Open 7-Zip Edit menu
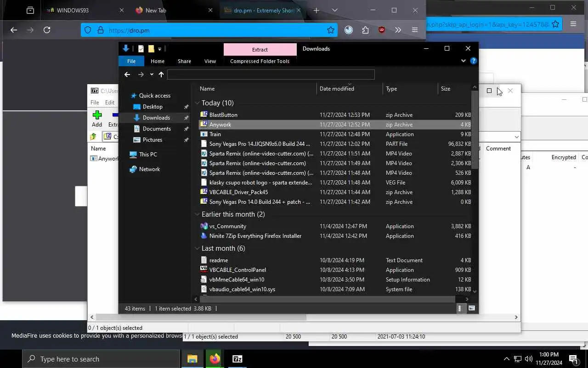Viewport: 588px width, 368px height. pos(110,103)
